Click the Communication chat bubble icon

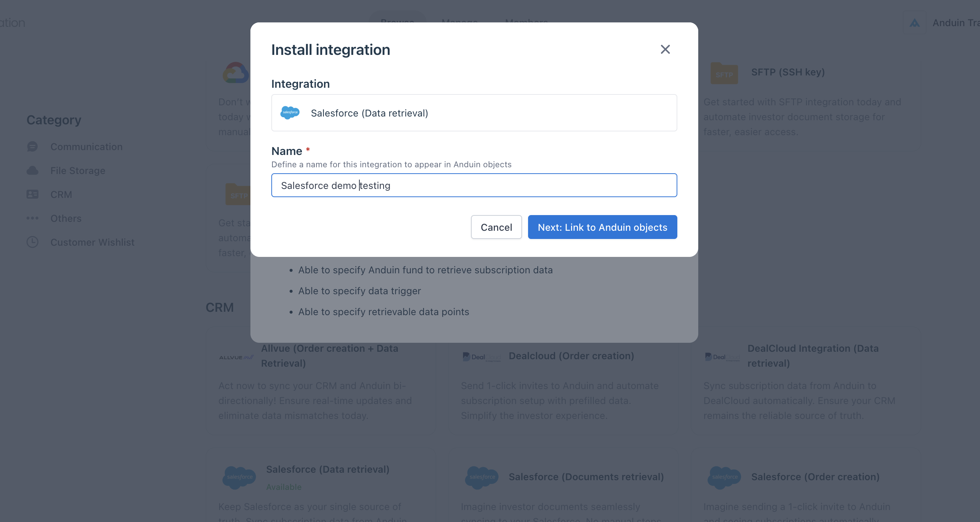point(33,147)
